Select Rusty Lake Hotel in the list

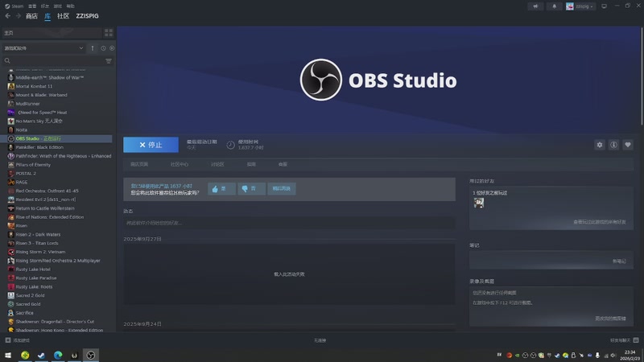(33, 269)
